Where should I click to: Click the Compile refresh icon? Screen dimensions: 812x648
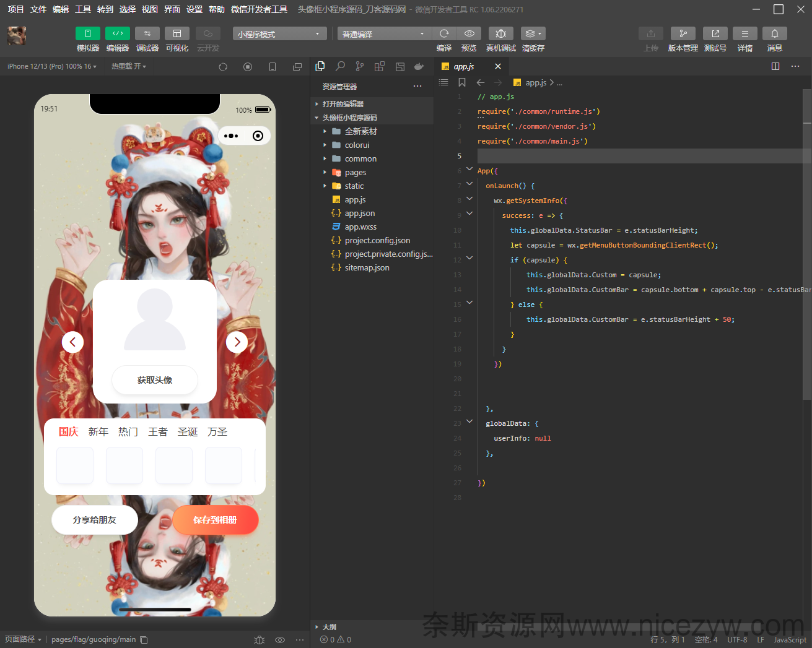click(x=444, y=33)
